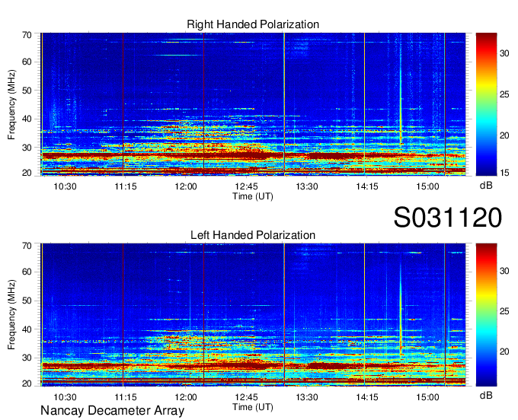Click the '12:00' tick on top plot
Screen dimensions: 518x420
click(186, 186)
